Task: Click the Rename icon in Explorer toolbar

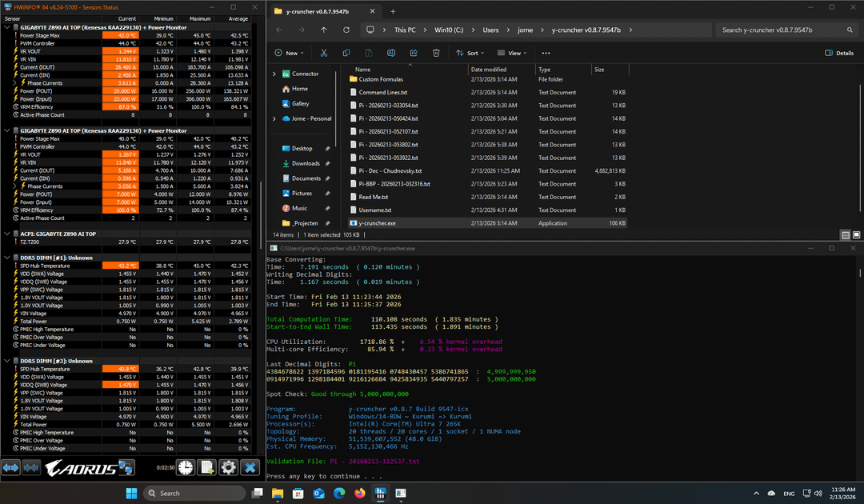Action: (391, 53)
